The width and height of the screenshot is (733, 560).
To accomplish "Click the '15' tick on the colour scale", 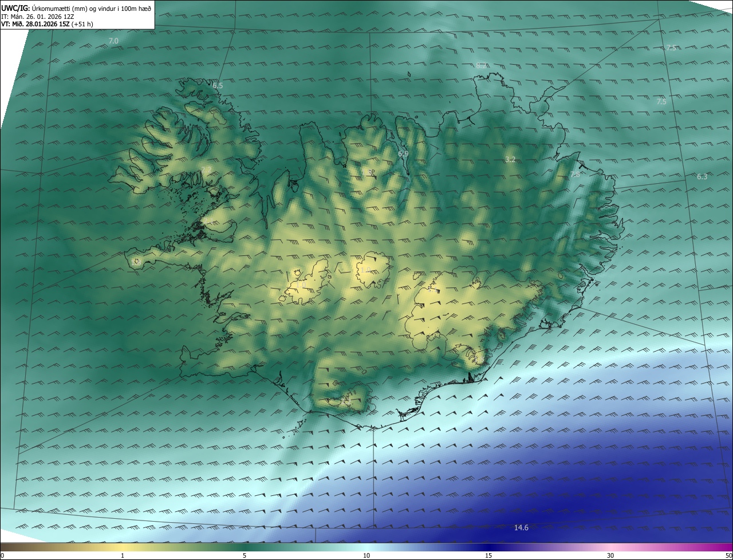I will 488,555.
